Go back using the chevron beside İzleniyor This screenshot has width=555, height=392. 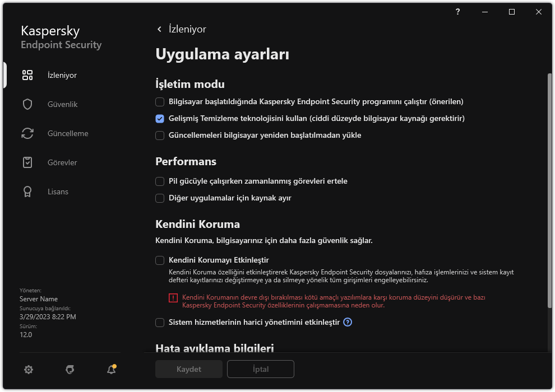pos(159,29)
